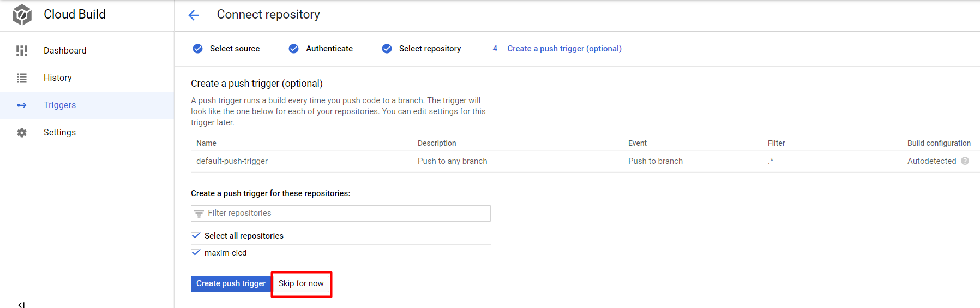Go back using the left arrow
This screenshot has height=308, width=980.
click(x=194, y=15)
